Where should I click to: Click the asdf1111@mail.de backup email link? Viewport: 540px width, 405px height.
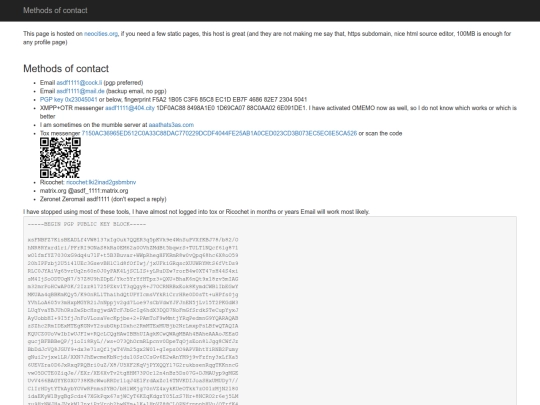click(80, 91)
